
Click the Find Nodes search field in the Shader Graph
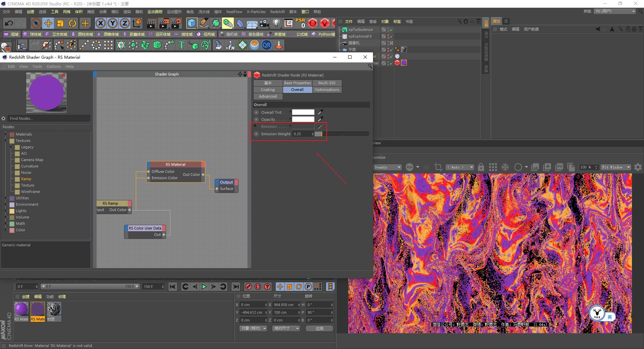click(48, 118)
